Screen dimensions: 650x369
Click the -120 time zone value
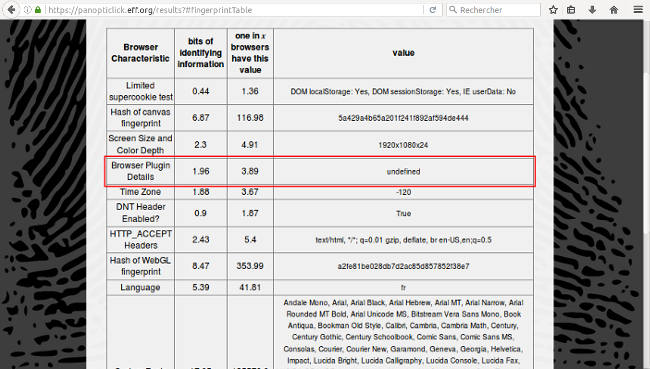click(x=403, y=192)
